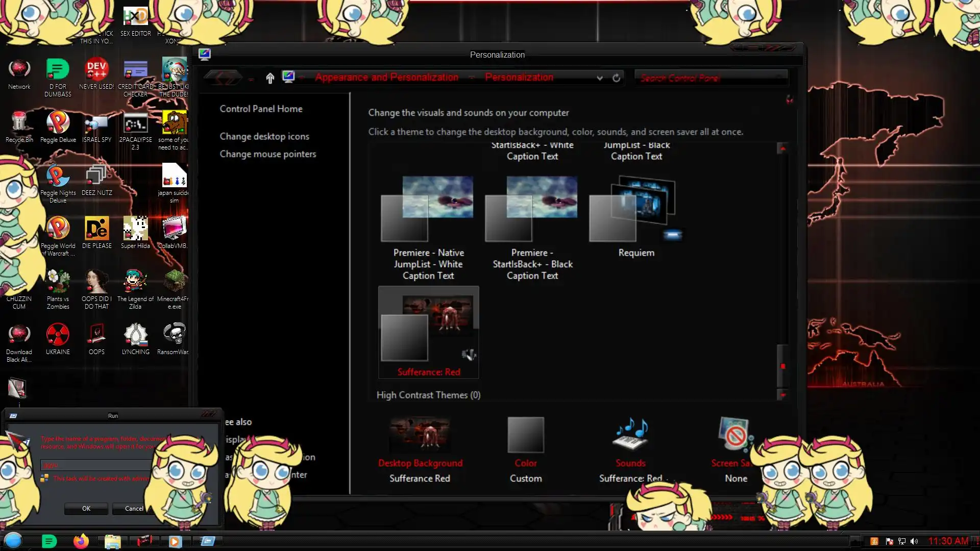Go to Control Panel Home

click(x=261, y=109)
